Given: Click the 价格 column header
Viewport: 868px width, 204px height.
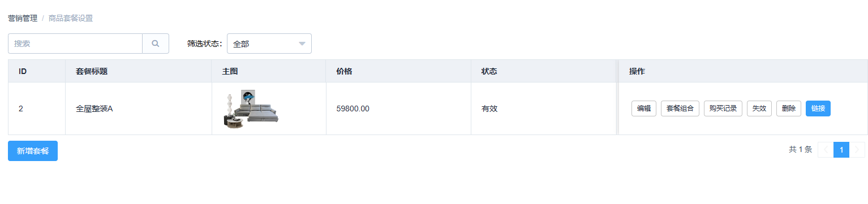Looking at the screenshot, I should (x=344, y=71).
